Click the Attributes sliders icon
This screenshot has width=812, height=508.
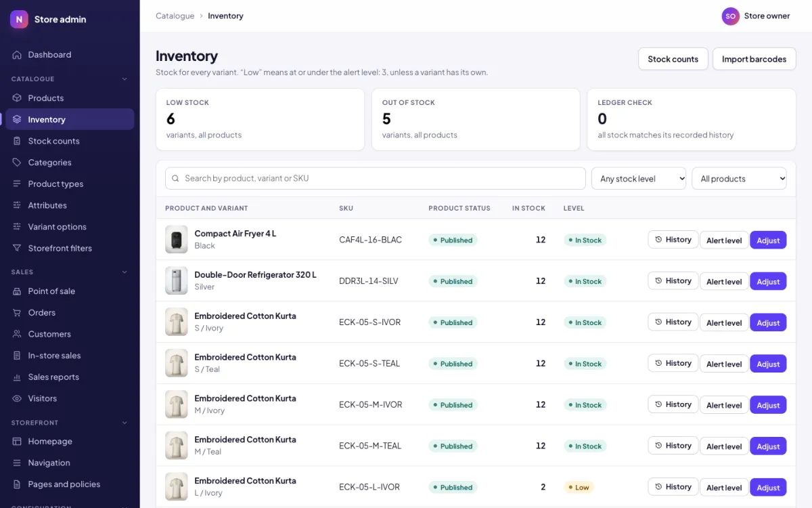[x=17, y=205]
